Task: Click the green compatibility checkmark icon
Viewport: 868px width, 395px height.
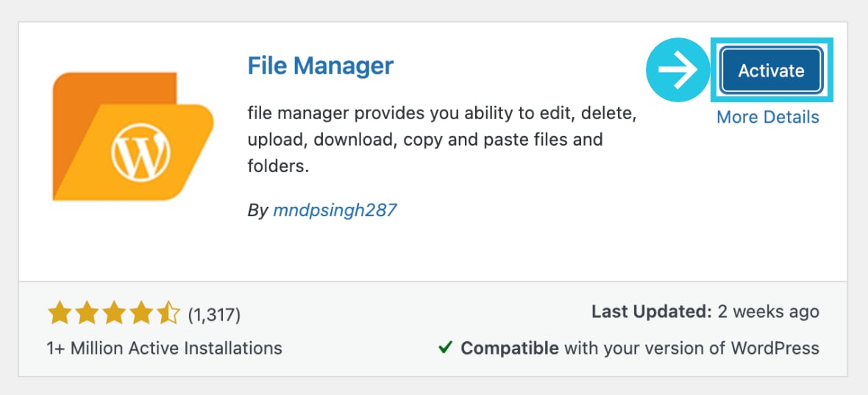Action: tap(446, 347)
